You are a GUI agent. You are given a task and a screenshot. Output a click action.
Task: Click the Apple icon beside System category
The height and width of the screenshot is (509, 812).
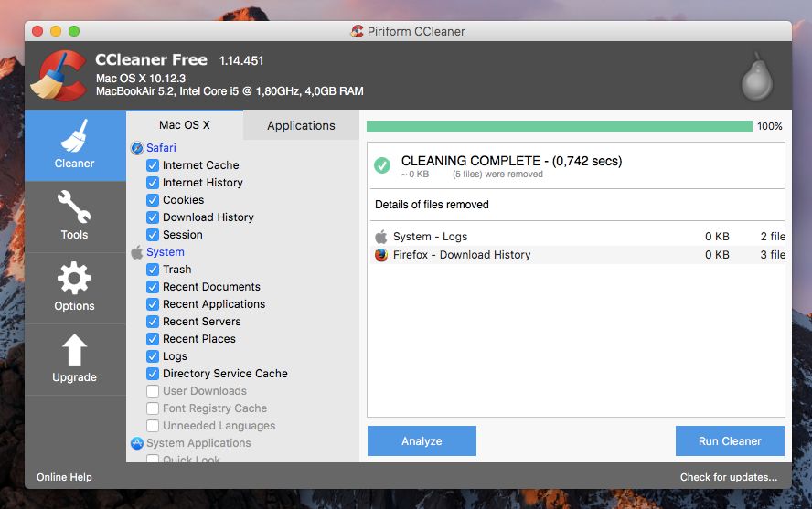coord(137,252)
